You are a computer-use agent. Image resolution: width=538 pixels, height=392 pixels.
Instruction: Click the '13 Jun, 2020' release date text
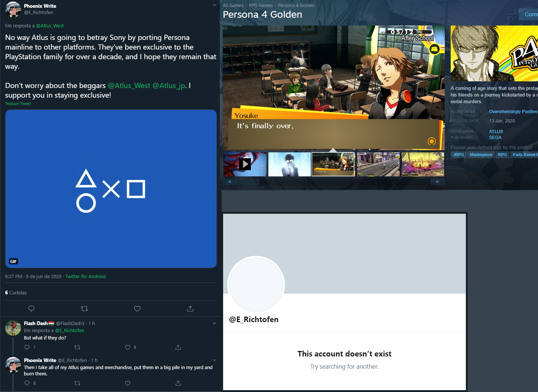(502, 121)
